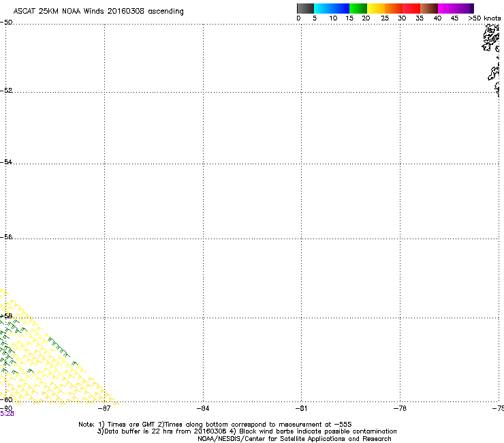Click the legend label 25
This screenshot has height=443, width=504.
tap(385, 18)
